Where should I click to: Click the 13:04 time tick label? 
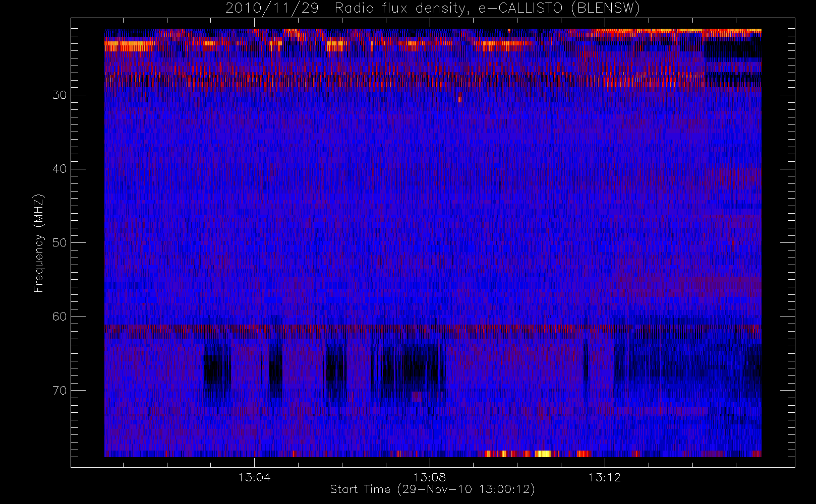254,477
